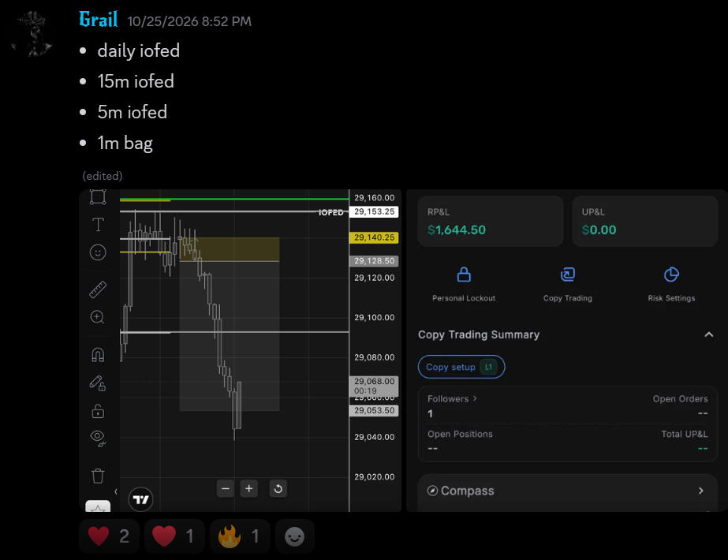The height and width of the screenshot is (560, 728).
Task: Click the '1m bag' bullet text
Action: [125, 143]
